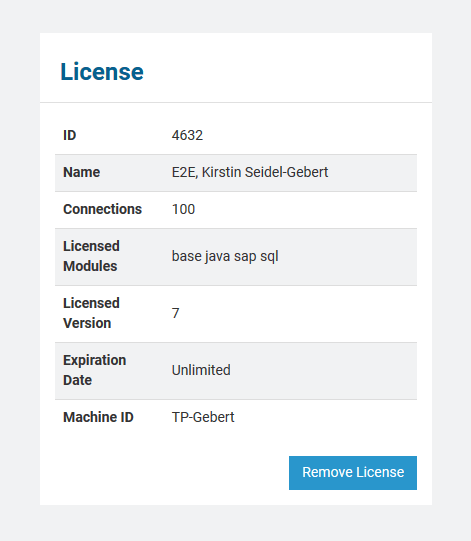Select the machine ID TP-Gebert
Image resolution: width=471 pixels, height=541 pixels.
click(x=203, y=417)
